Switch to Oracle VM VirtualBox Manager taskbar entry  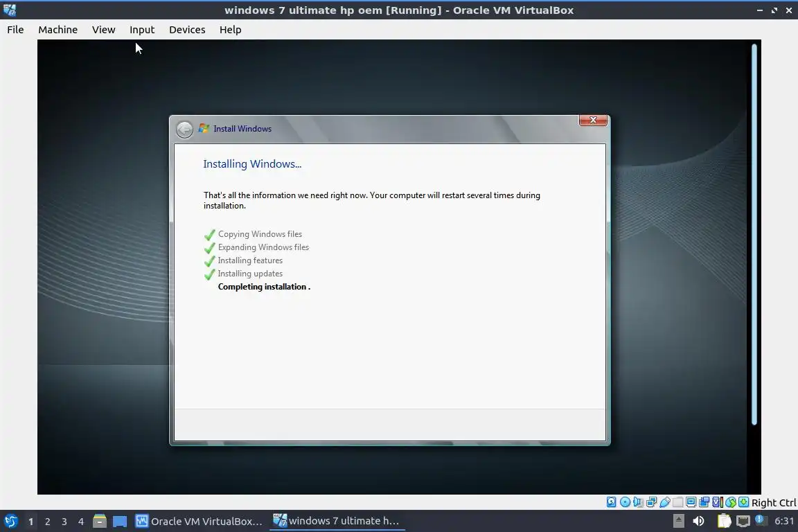click(199, 522)
